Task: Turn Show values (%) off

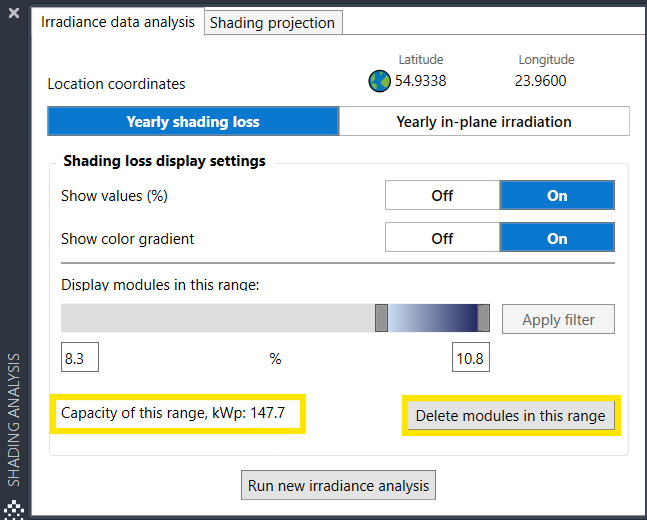Action: (442, 196)
